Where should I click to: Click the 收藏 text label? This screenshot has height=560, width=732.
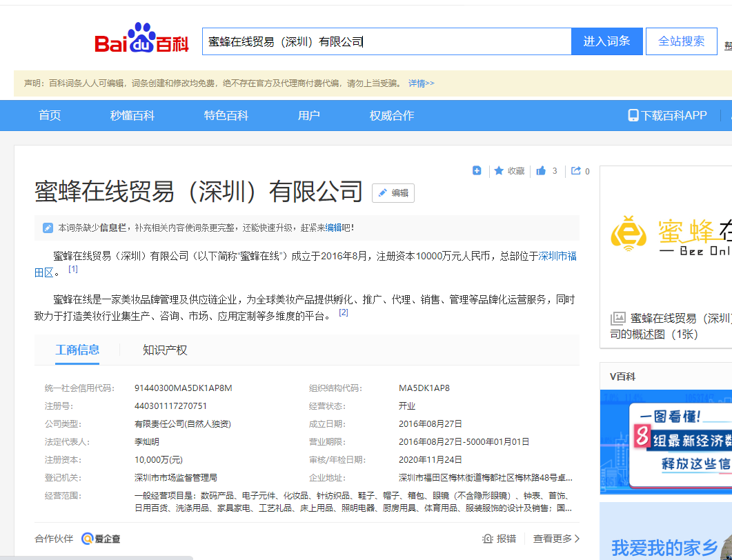(516, 171)
